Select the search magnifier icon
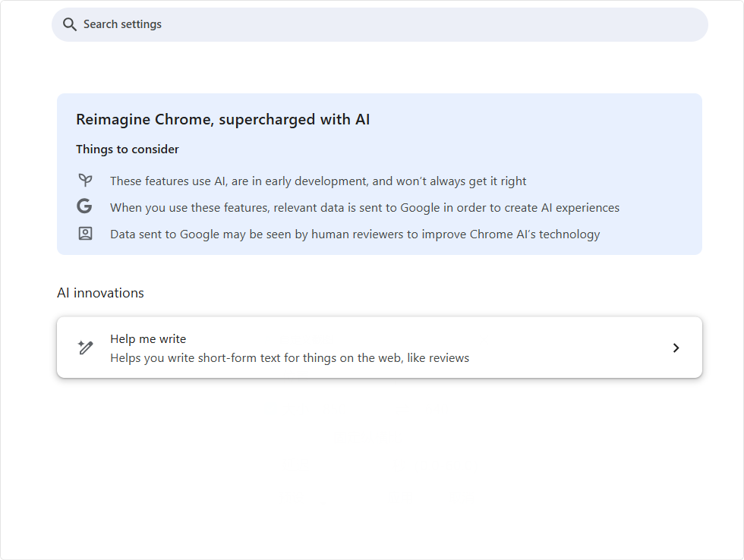 tap(69, 24)
